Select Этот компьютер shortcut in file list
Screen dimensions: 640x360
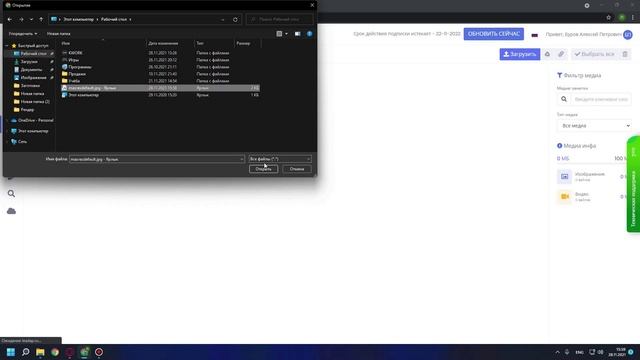click(x=160, y=95)
